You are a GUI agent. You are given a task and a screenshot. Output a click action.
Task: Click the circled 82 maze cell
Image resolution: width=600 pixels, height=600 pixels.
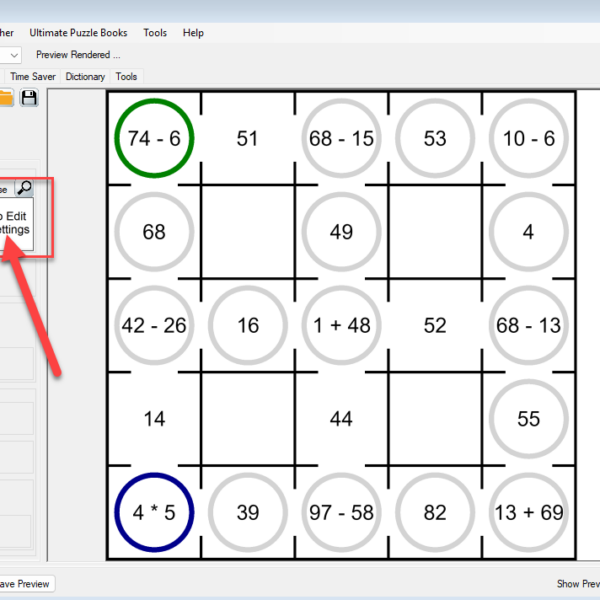tap(435, 513)
